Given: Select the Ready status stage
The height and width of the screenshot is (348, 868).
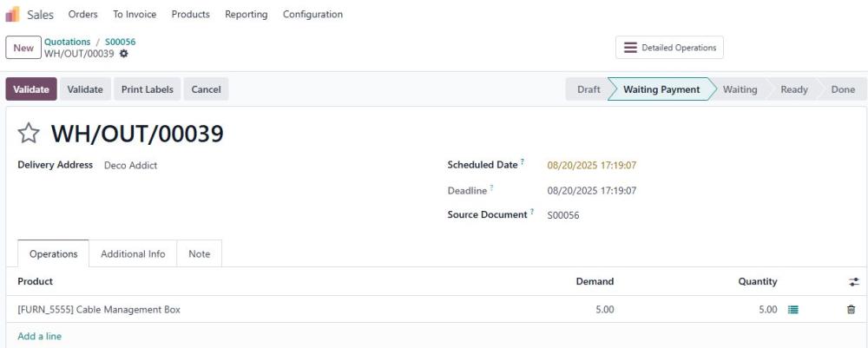Looking at the screenshot, I should [794, 89].
